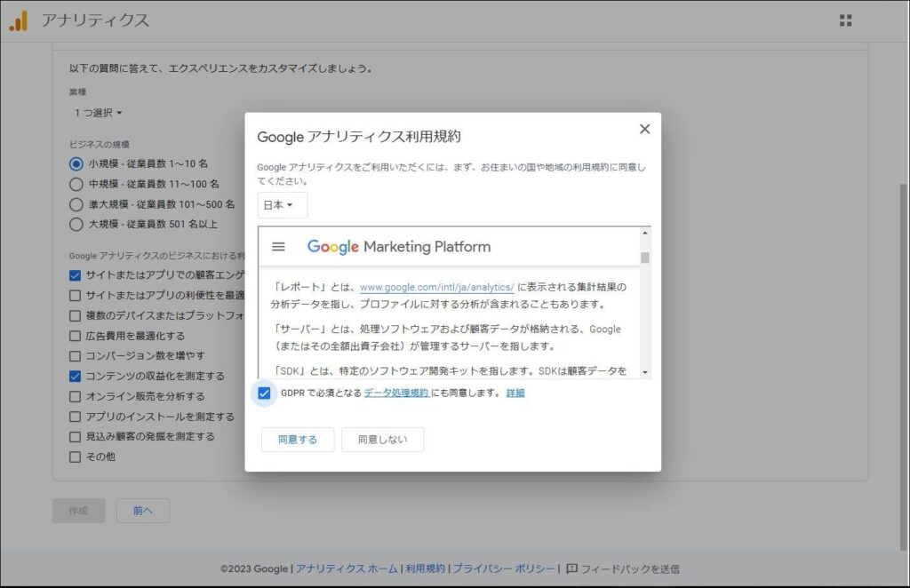Screen dimensions: 910x588
Task: Click the terms frame scrollbar thumb
Action: 645,258
